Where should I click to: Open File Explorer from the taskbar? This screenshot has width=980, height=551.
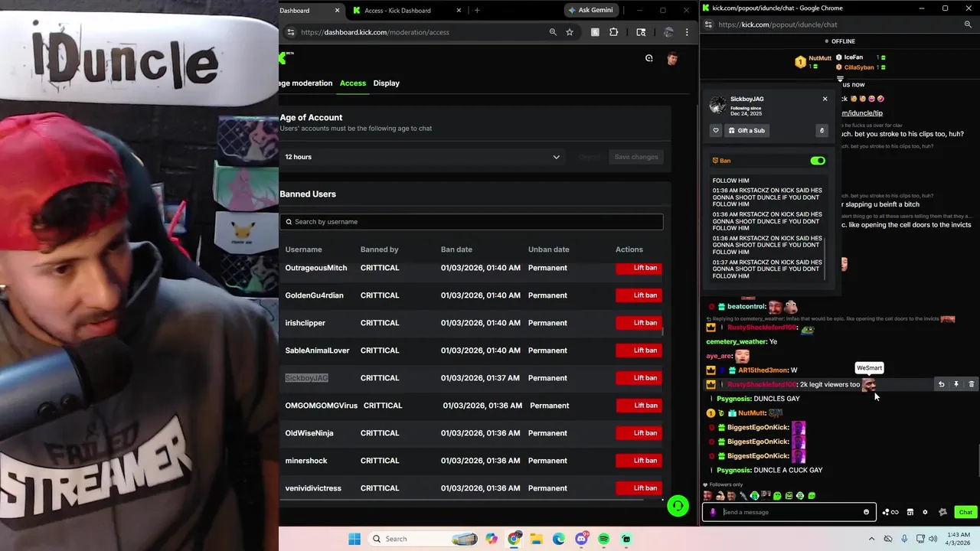pos(537,539)
